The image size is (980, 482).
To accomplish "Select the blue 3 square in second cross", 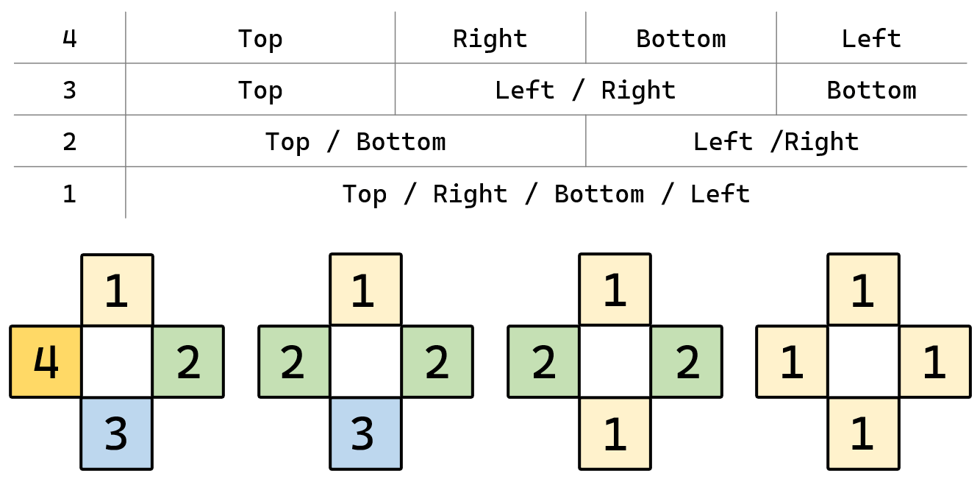I will pos(365,433).
